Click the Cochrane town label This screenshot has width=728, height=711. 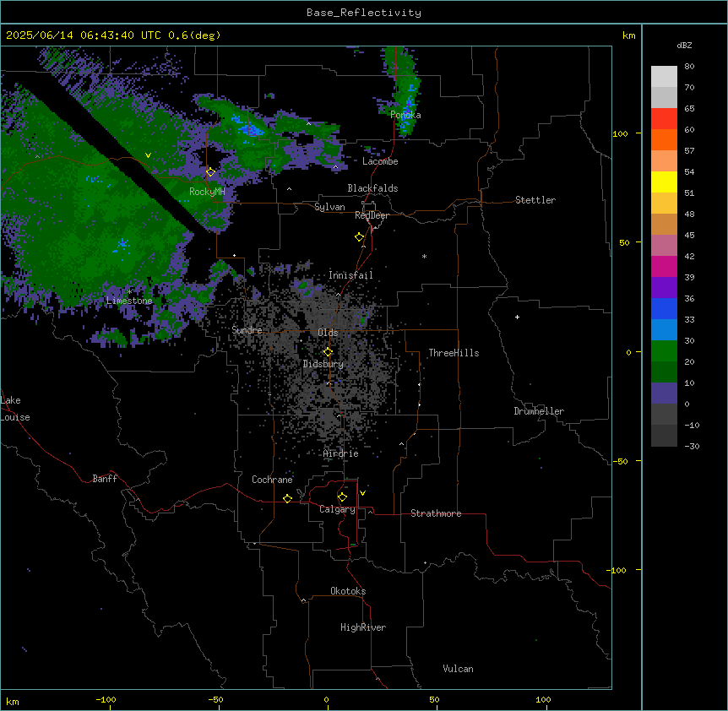pyautogui.click(x=272, y=480)
